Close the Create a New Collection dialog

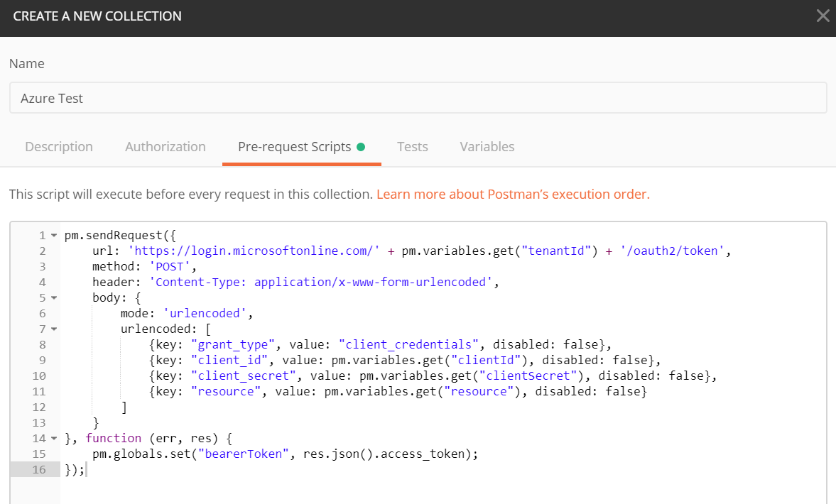823,16
